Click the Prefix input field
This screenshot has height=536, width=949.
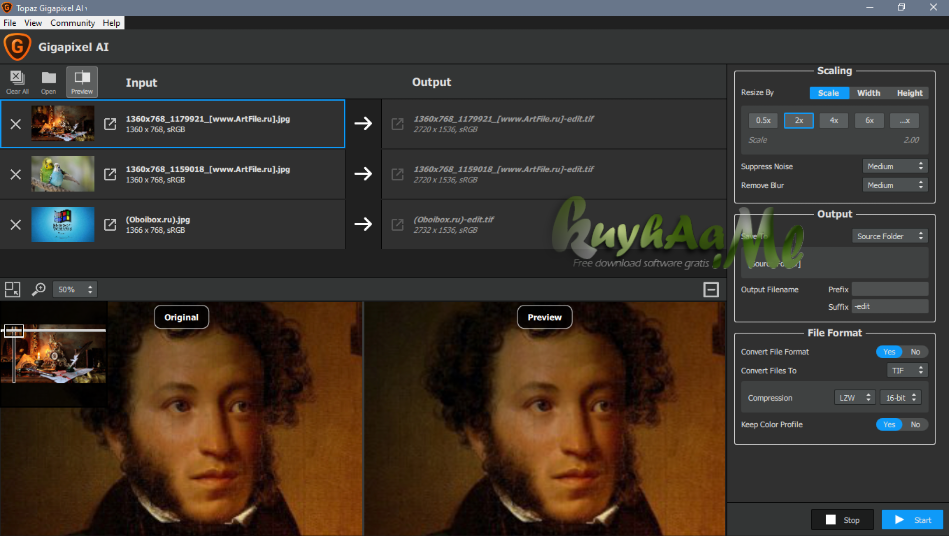point(890,289)
